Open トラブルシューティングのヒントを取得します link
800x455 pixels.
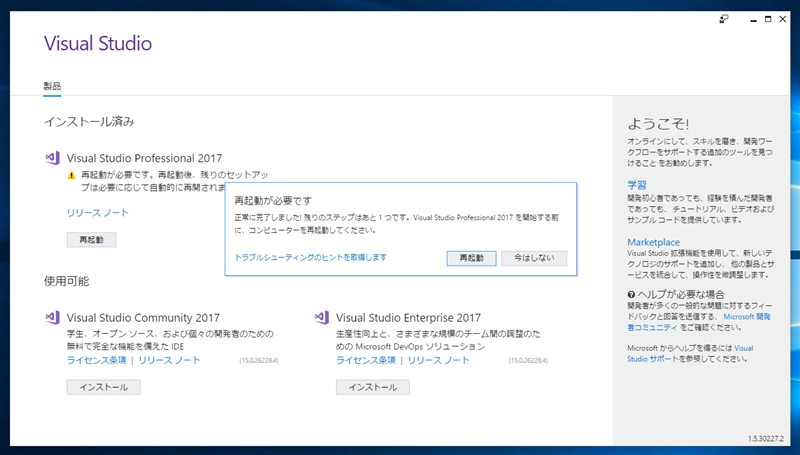pyautogui.click(x=310, y=258)
